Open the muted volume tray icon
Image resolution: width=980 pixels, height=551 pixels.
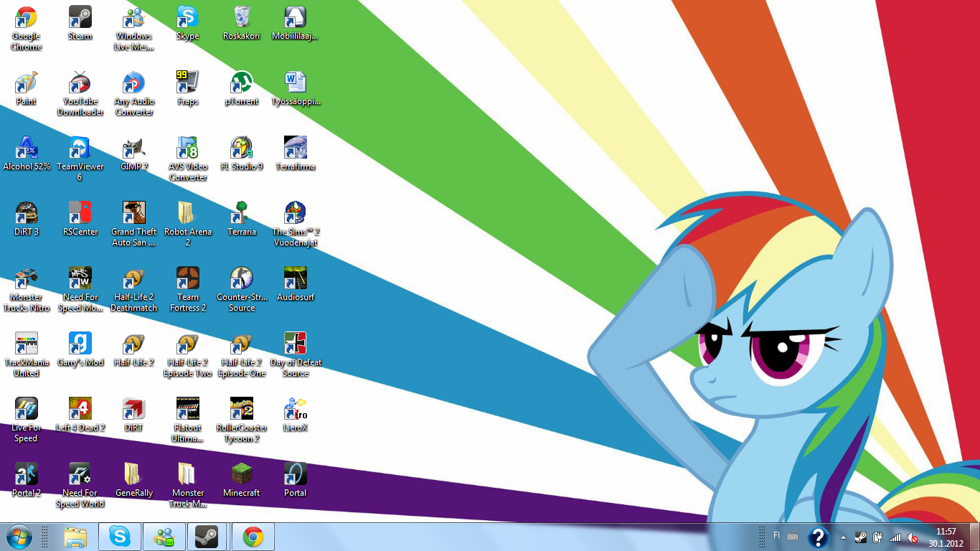click(x=913, y=537)
